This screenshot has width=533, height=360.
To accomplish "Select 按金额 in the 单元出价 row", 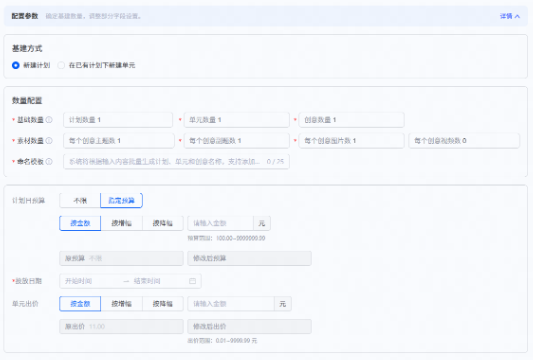I will tap(80, 304).
